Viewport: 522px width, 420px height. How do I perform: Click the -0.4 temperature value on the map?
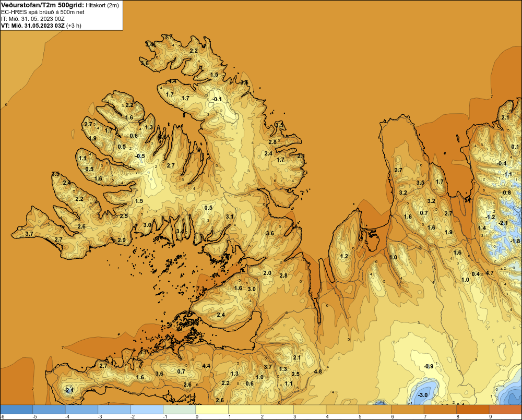502,163
